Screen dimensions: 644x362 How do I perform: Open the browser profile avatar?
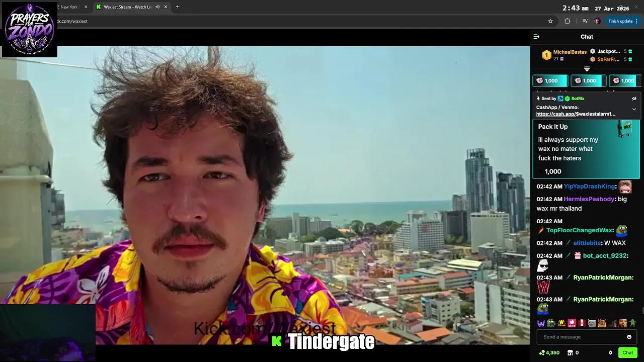pos(597,21)
